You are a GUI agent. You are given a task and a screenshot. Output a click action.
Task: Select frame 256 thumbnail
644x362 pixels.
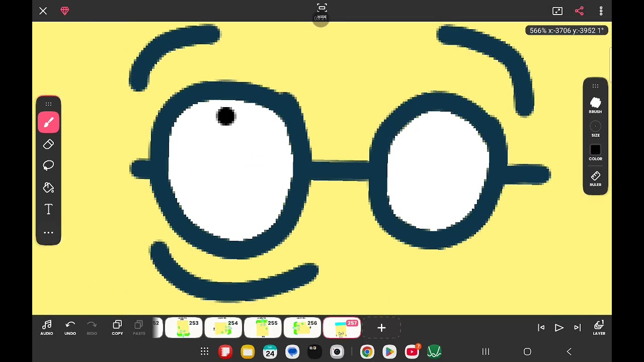(302, 328)
